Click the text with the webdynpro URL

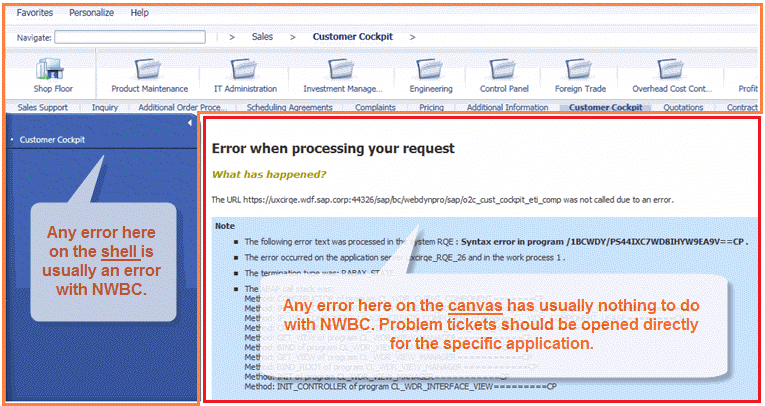pos(442,200)
